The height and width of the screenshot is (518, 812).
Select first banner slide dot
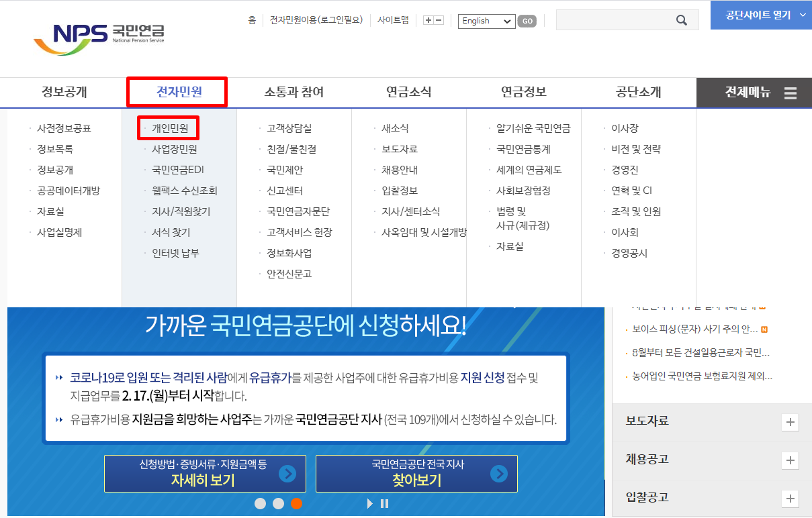pyautogui.click(x=260, y=503)
